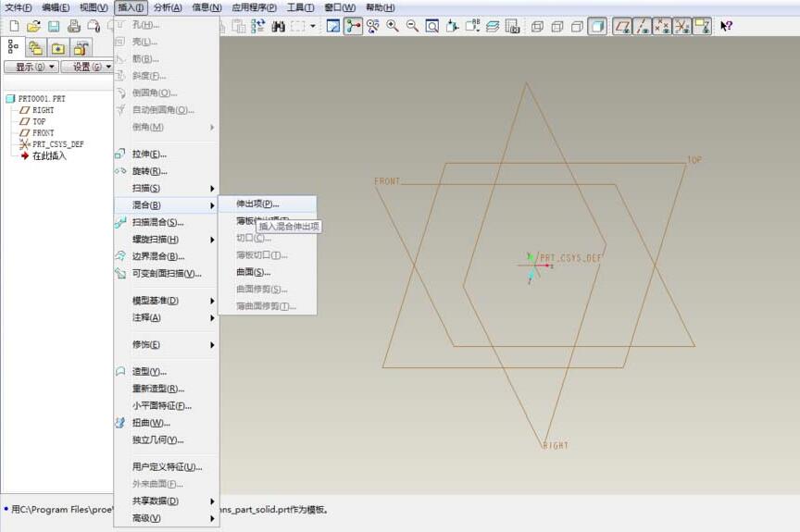The image size is (800, 532).
Task: Click the Refit view icon
Action: tap(432, 27)
